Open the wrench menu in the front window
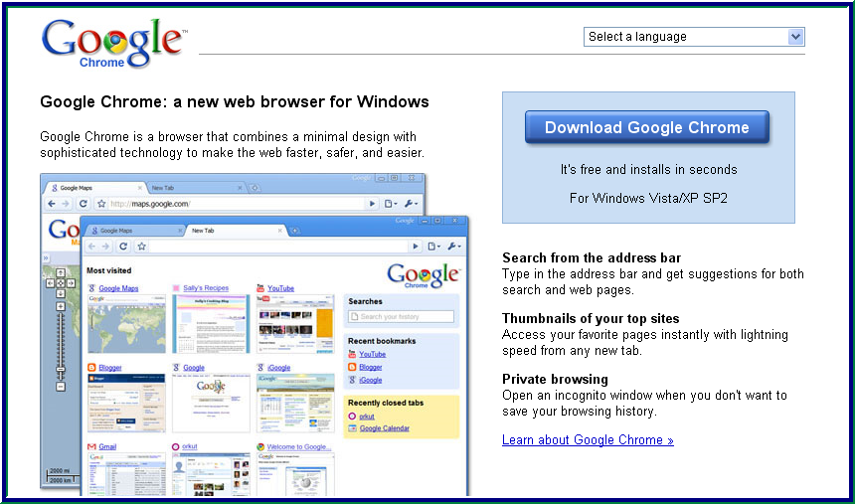Screen dimensions: 855x504 tap(454, 247)
